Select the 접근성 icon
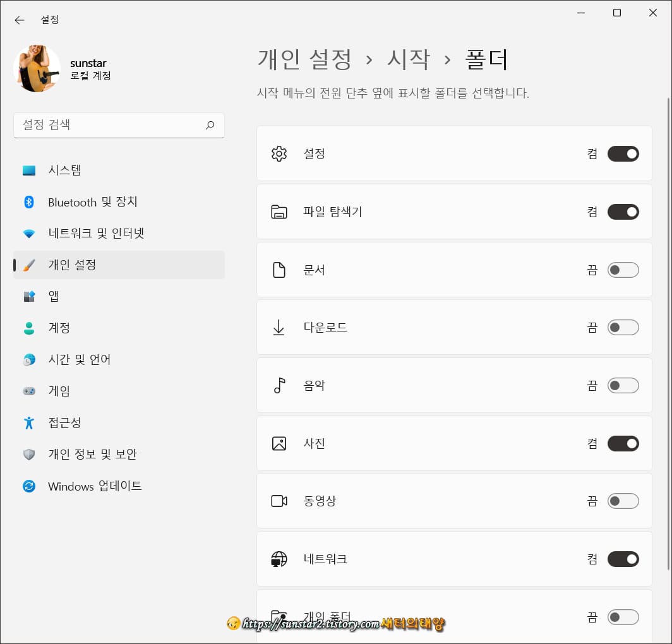This screenshot has width=672, height=644. coord(30,422)
